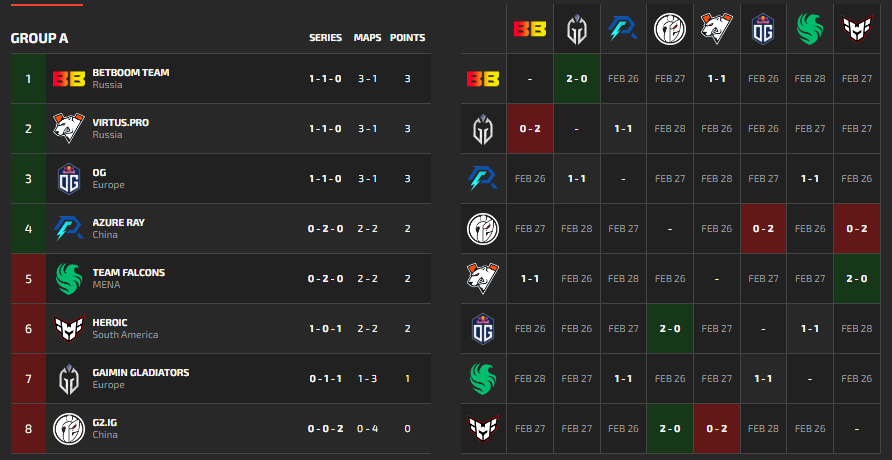The height and width of the screenshot is (460, 892).
Task: Click Team Falcons logo in matrix left column
Action: (483, 378)
